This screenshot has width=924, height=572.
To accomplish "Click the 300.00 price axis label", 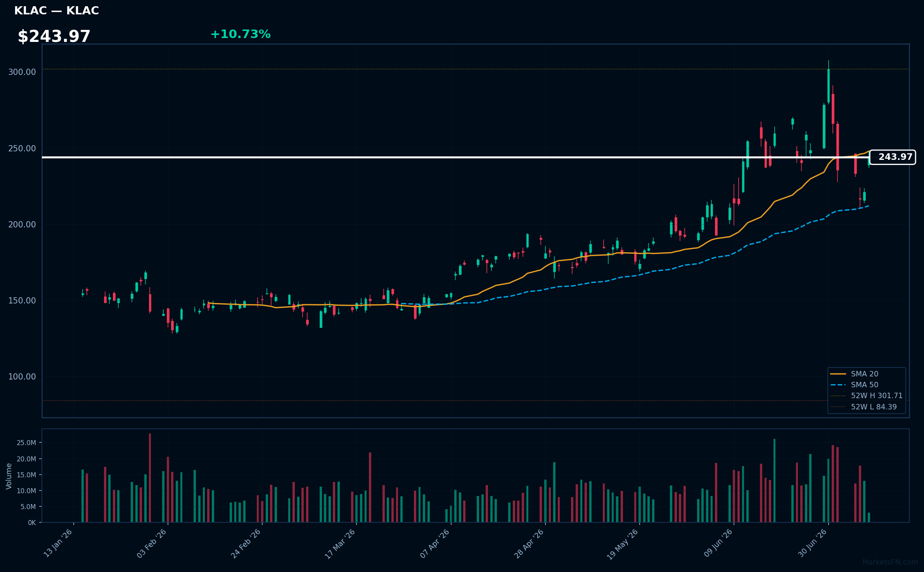I will pyautogui.click(x=22, y=72).
